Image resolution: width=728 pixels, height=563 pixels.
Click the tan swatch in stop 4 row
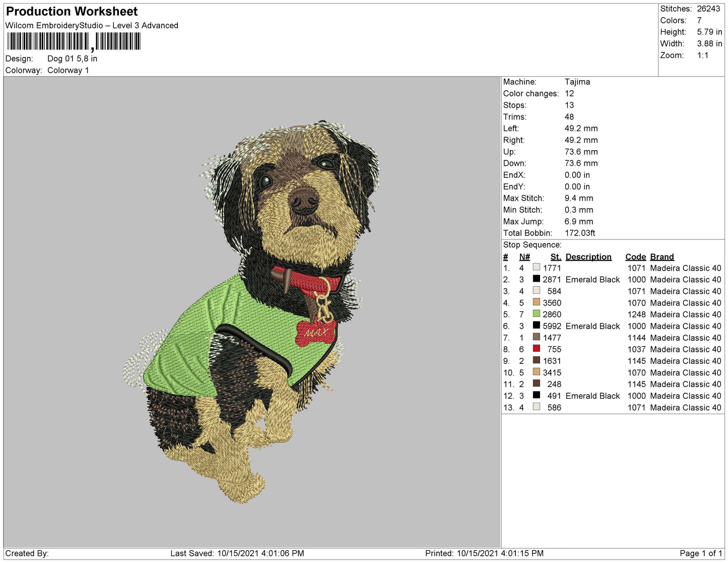[x=537, y=302]
